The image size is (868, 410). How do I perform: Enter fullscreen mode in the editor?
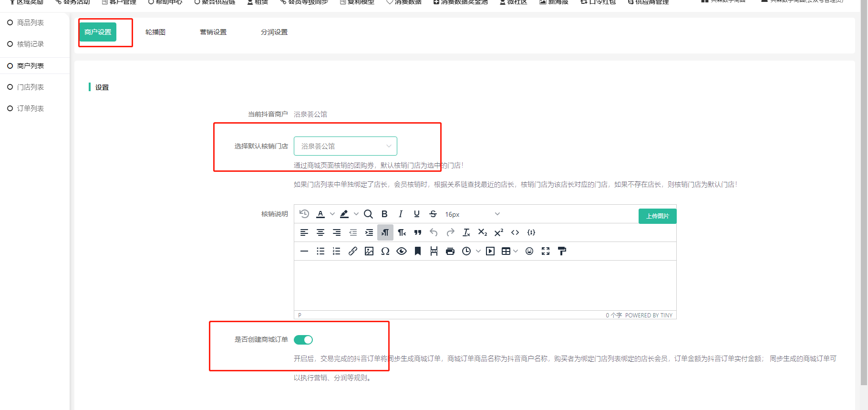(546, 251)
